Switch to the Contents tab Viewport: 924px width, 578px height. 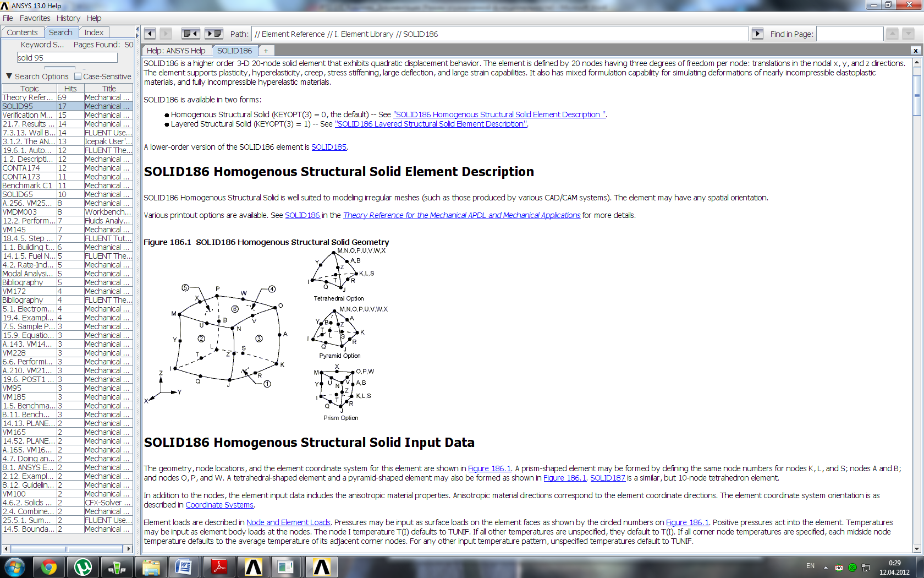(22, 32)
